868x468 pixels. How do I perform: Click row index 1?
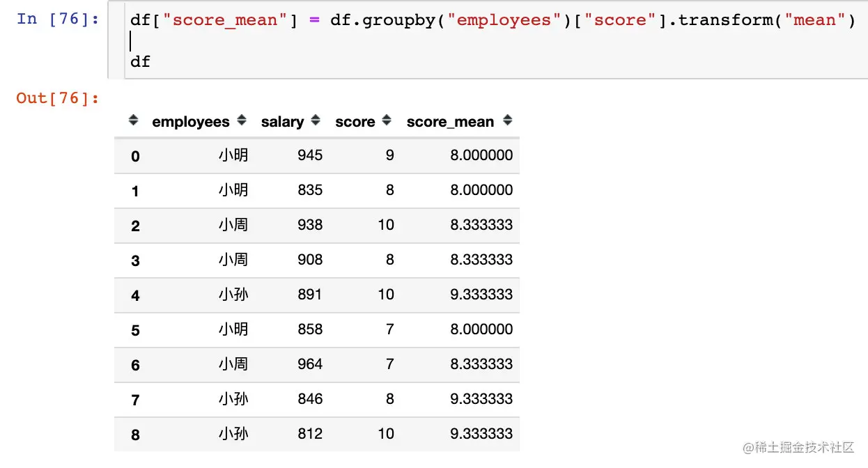pyautogui.click(x=135, y=192)
